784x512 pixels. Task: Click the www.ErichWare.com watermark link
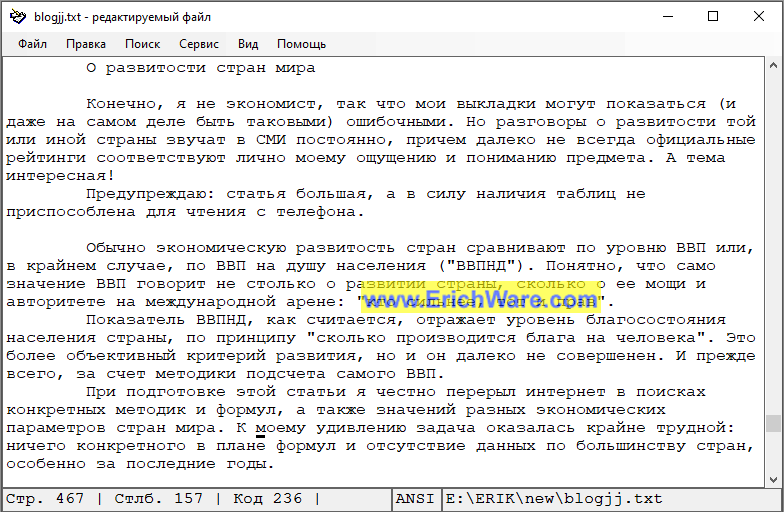pos(474,299)
